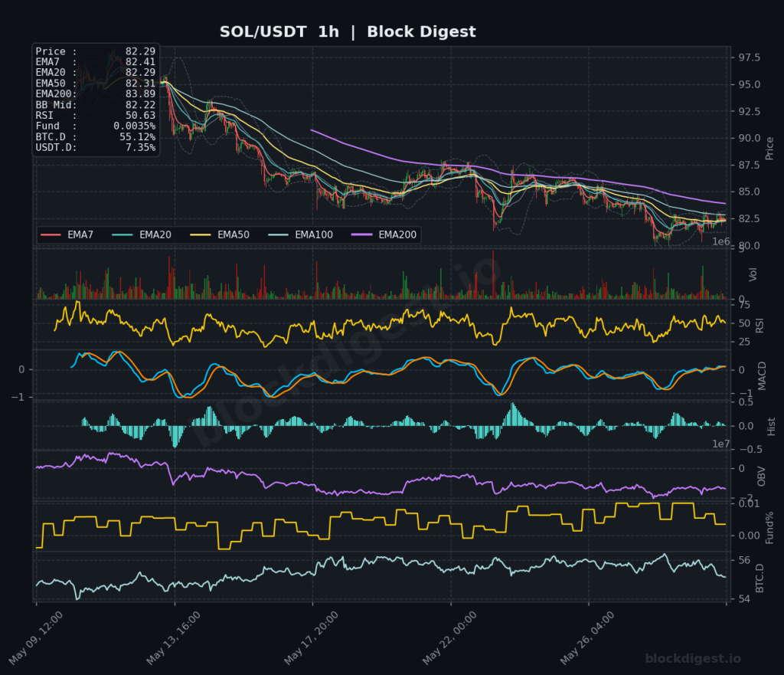
Task: Click the 90.0 price tick label
Action: pyautogui.click(x=750, y=138)
